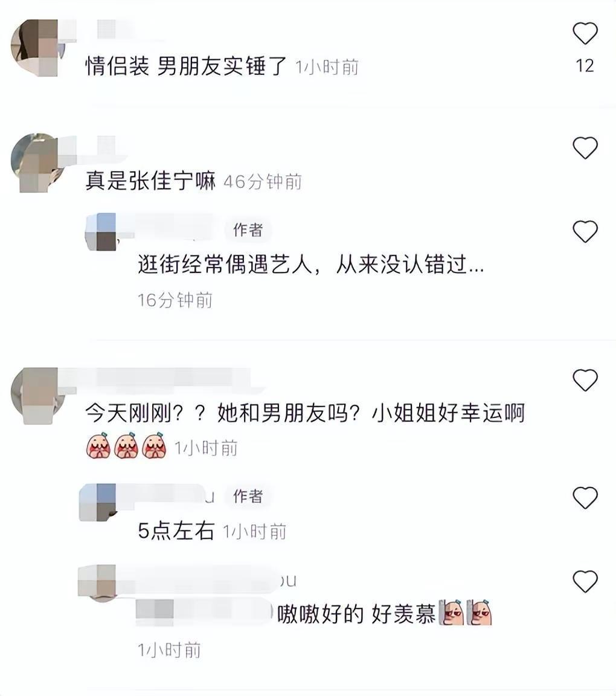Click the 作者 badge above 逛街经常偶遇艺人
This screenshot has height=696, width=616.
tap(248, 230)
